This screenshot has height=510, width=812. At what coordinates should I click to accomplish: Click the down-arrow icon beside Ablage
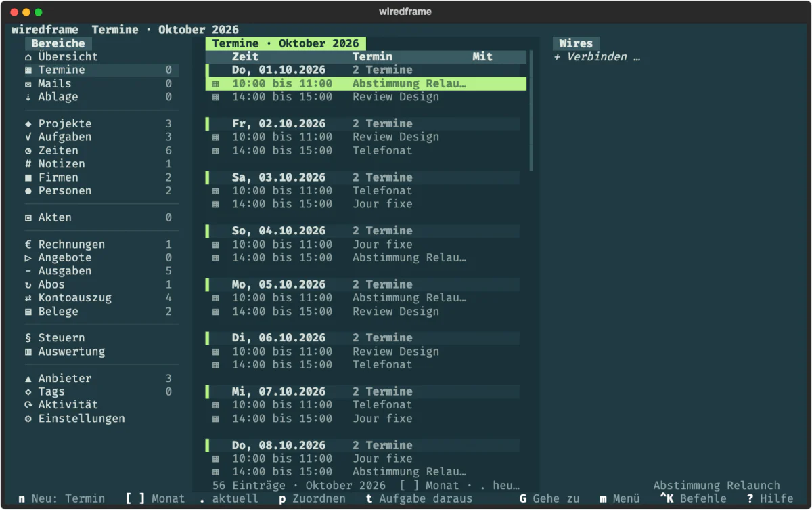pos(28,97)
